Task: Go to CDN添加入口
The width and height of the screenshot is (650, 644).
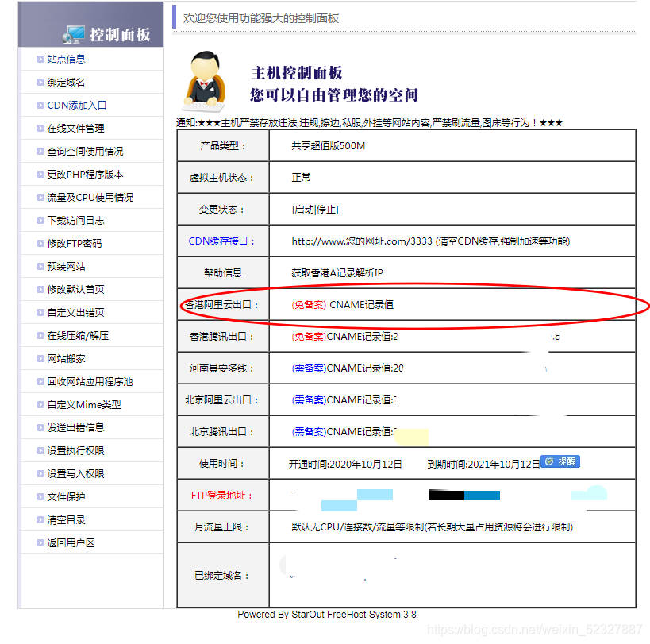Action: pyautogui.click(x=77, y=106)
